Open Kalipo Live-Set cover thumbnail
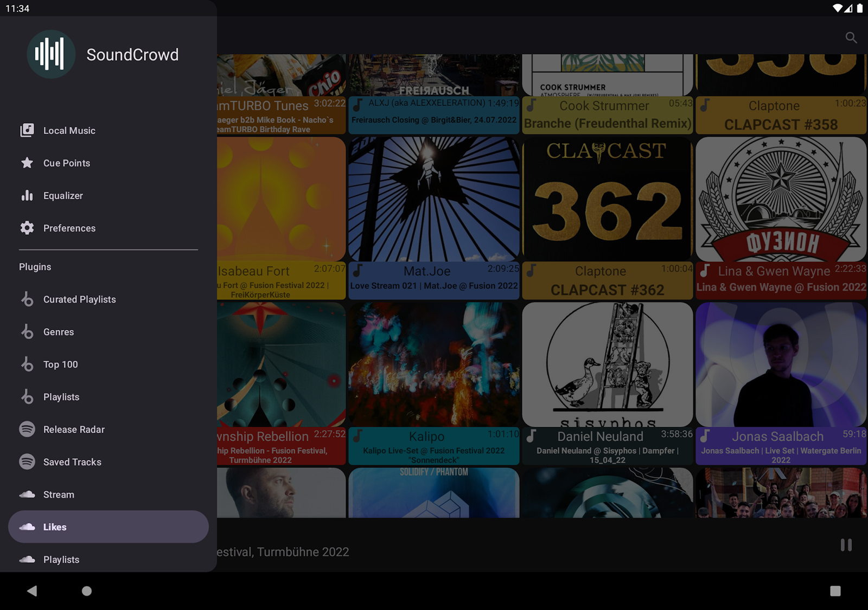 (x=434, y=364)
